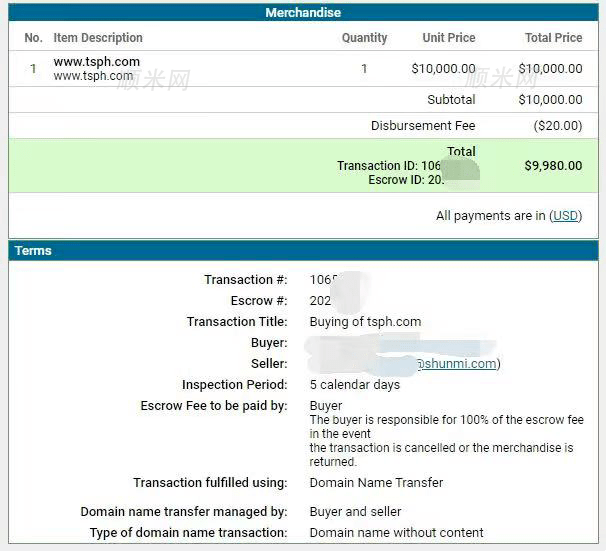Viewport: 606px width, 551px height.
Task: Select the Quantity column header
Action: pos(364,38)
